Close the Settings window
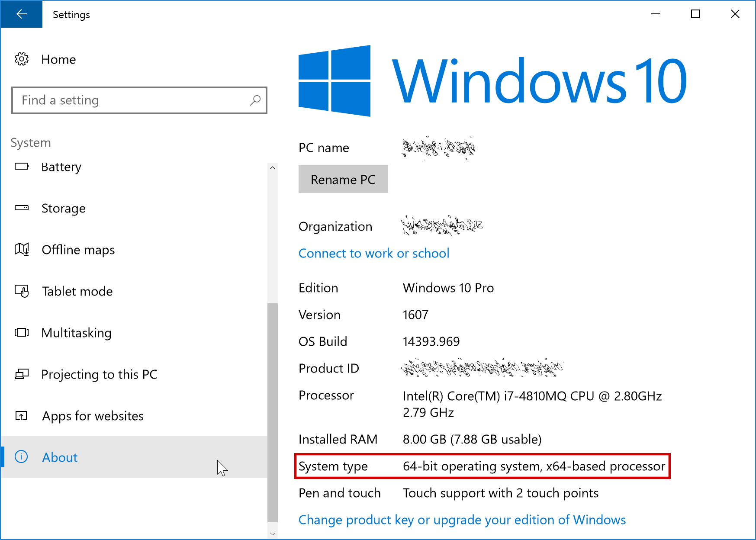Screen dimensions: 756x540 click(x=735, y=14)
